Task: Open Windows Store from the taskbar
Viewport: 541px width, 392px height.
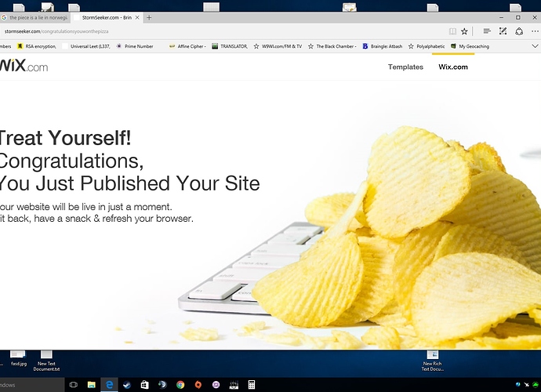Action: [x=145, y=385]
